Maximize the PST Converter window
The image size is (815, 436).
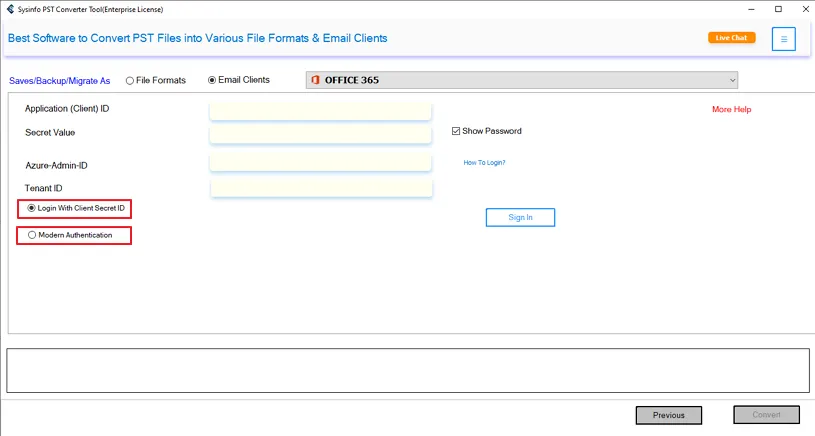point(778,9)
